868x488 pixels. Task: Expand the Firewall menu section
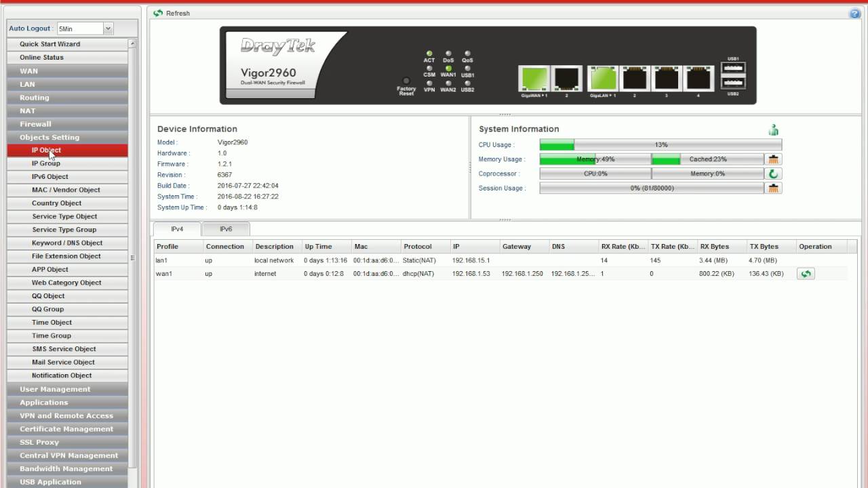(67, 124)
